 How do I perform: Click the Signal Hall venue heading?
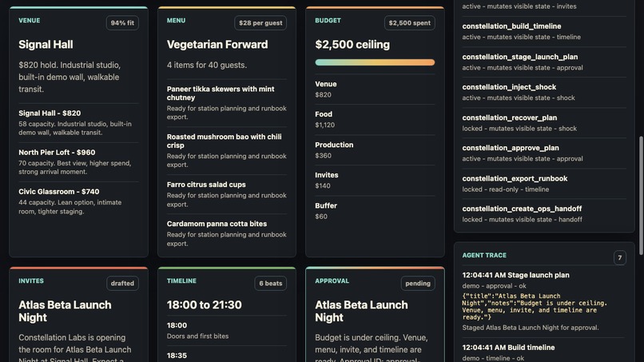(x=46, y=45)
